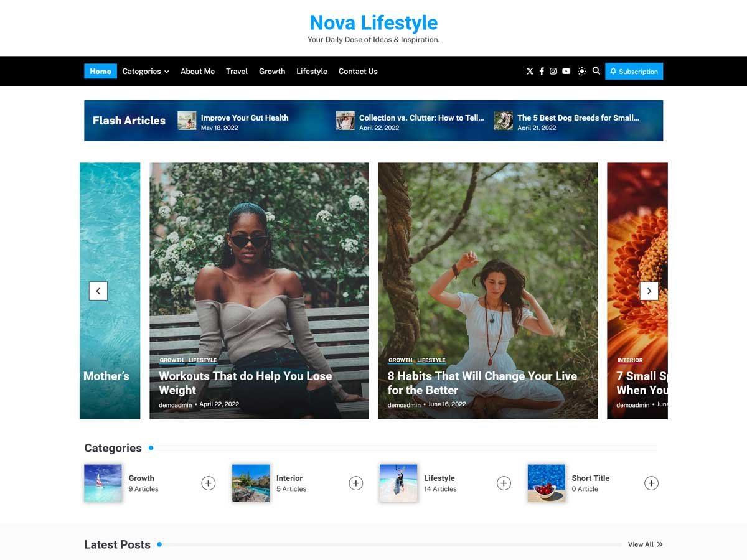Click the Growth category sailboat thumbnail
747x560 pixels.
point(103,483)
